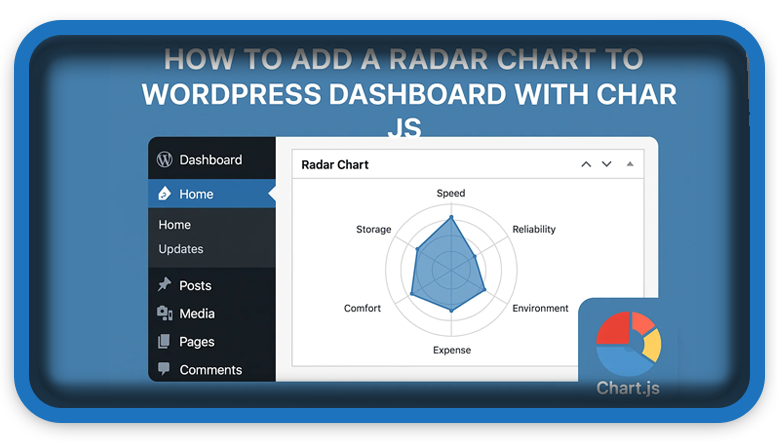Viewport: 777px width, 441px height.
Task: Click the Home icon in the highlighted menu row
Action: pyautogui.click(x=165, y=194)
